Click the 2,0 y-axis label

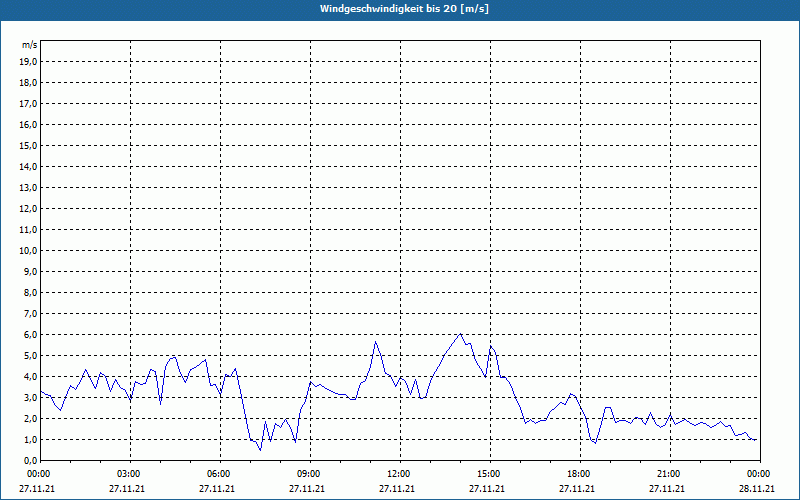[30, 418]
